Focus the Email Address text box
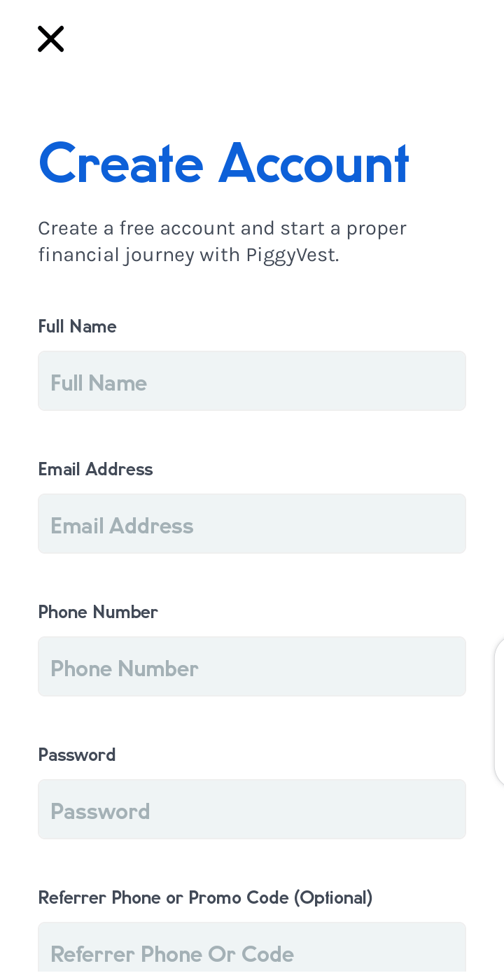 pyautogui.click(x=252, y=524)
